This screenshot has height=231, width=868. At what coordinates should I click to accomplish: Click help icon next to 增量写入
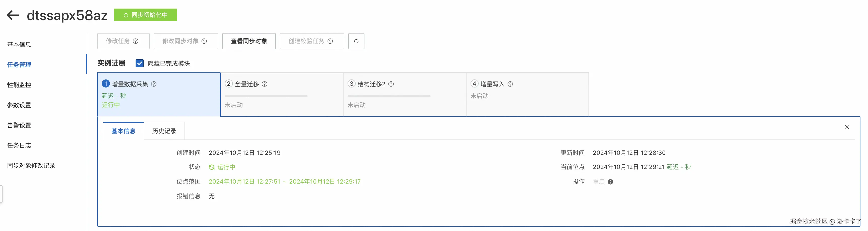[510, 84]
